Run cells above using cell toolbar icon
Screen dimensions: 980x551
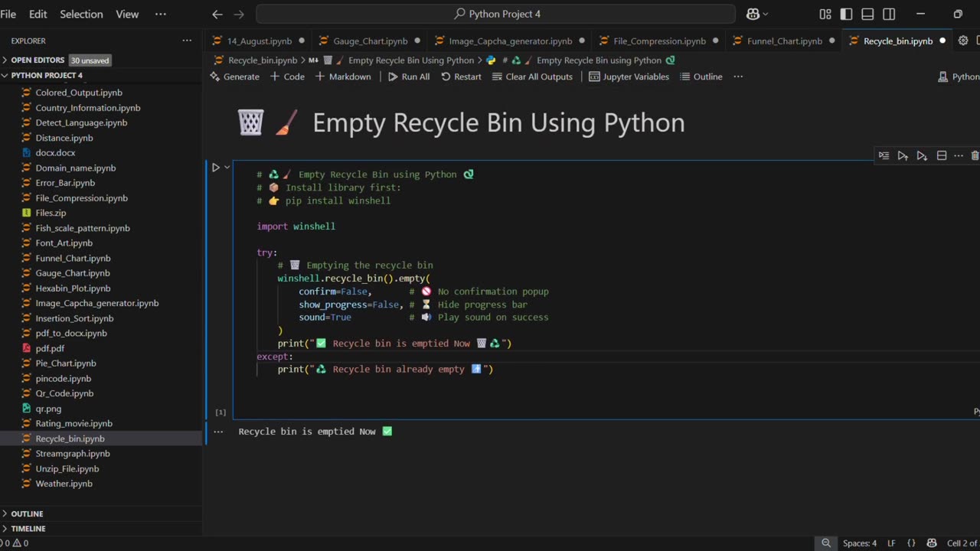coord(903,155)
